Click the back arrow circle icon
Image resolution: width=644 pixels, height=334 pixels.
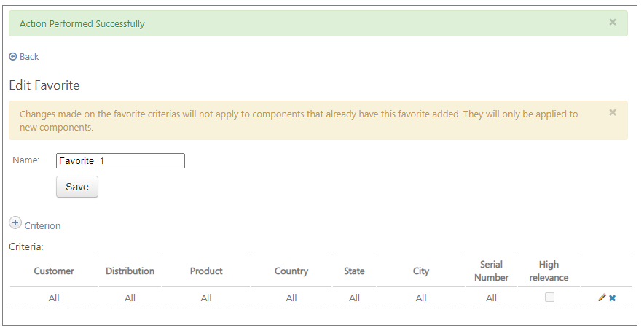(x=12, y=56)
